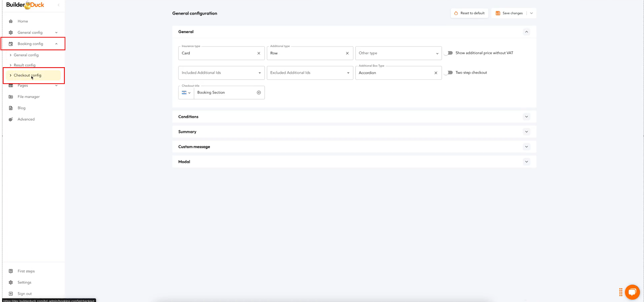Open the chat support bubble

(x=632, y=292)
